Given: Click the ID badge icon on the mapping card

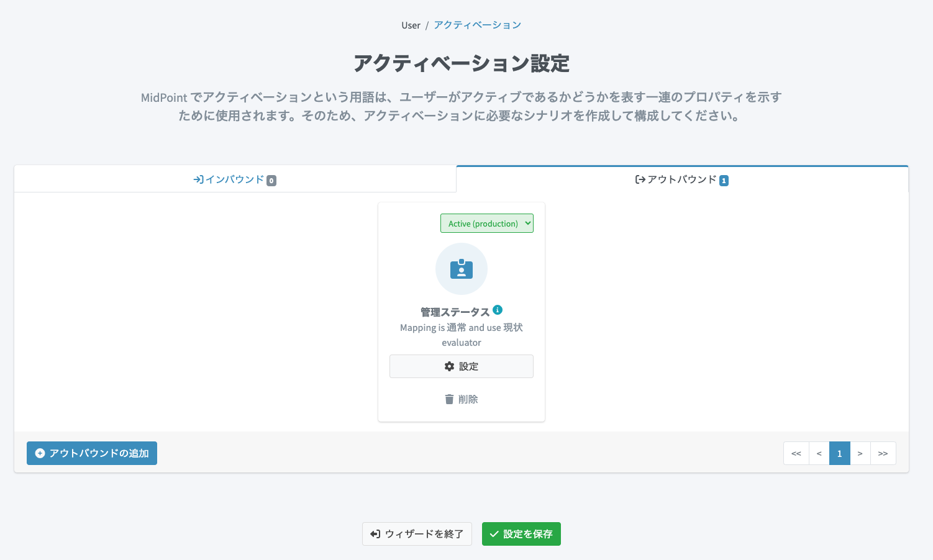Looking at the screenshot, I should pos(462,269).
